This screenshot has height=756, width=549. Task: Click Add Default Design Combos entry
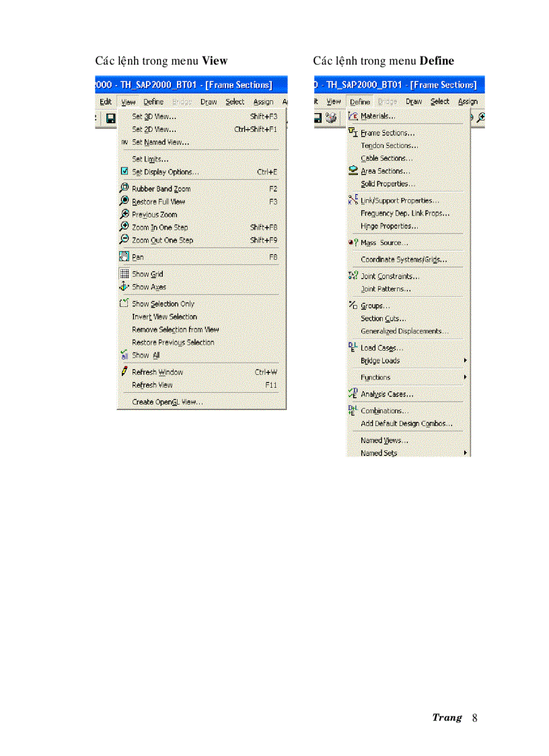[x=406, y=423]
